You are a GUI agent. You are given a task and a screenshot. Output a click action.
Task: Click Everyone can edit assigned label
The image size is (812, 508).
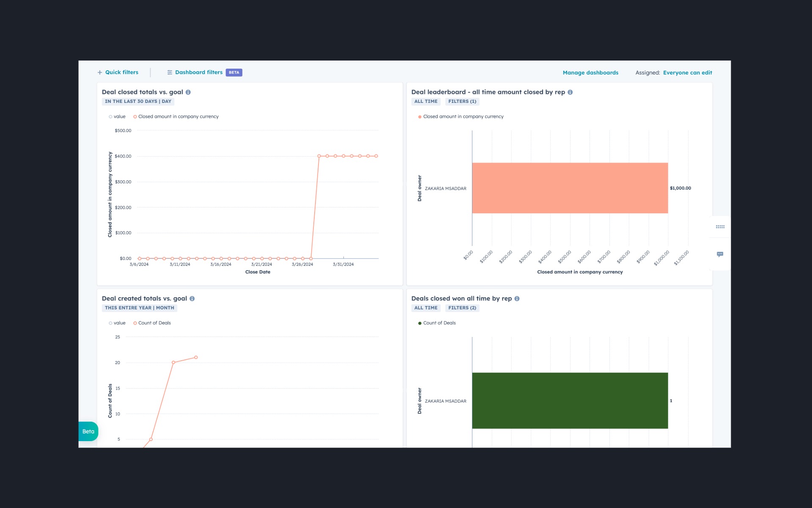click(688, 72)
